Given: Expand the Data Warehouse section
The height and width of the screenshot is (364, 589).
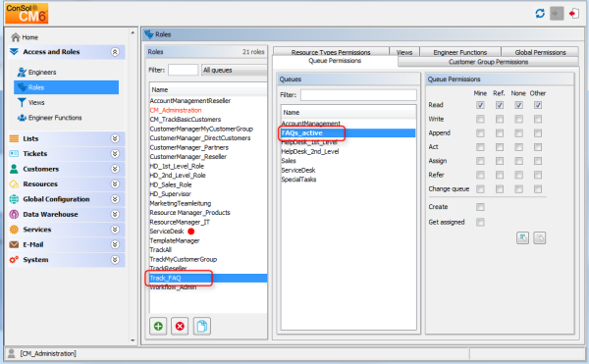Looking at the screenshot, I should [x=115, y=214].
